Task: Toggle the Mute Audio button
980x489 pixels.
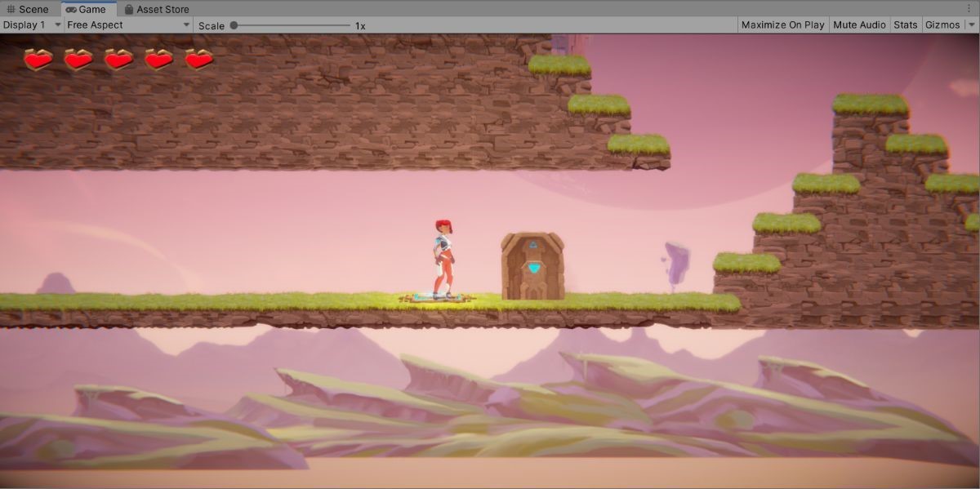Action: 859,25
